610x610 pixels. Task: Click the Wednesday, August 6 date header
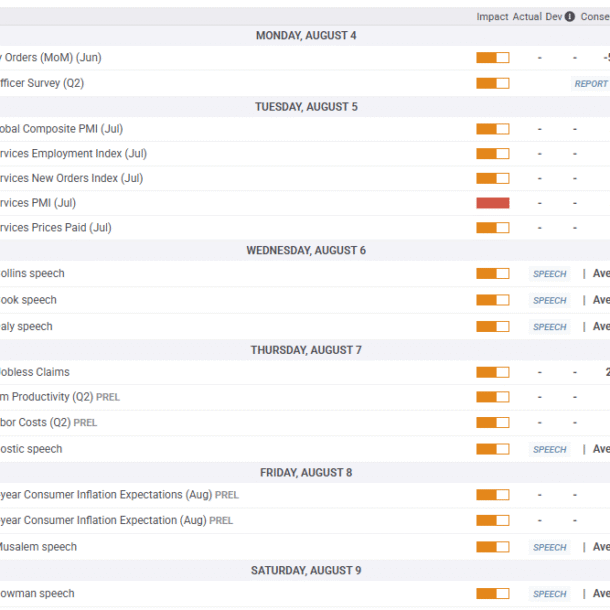tap(306, 251)
